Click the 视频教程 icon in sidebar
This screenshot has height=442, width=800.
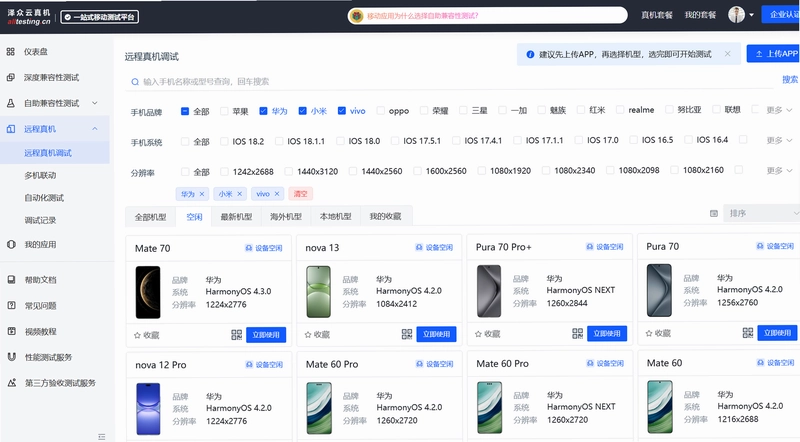tap(11, 331)
